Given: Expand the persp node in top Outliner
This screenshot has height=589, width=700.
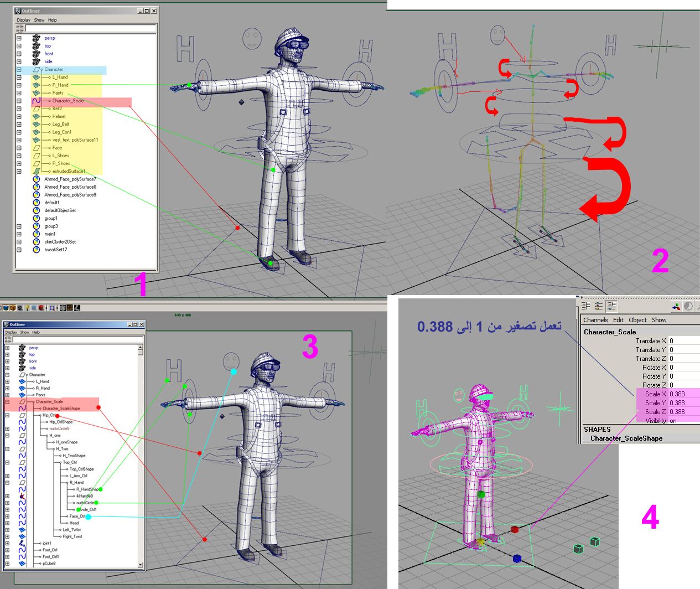Looking at the screenshot, I should (x=19, y=38).
